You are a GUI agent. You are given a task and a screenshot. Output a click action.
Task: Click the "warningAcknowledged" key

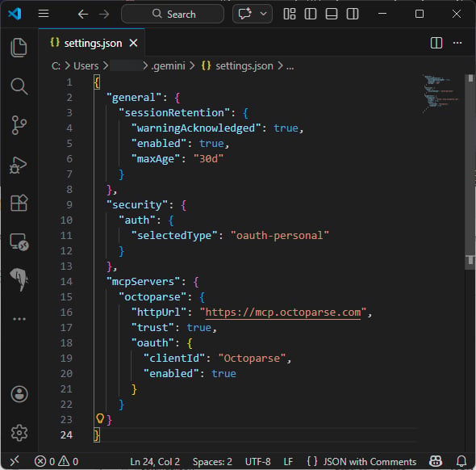196,128
